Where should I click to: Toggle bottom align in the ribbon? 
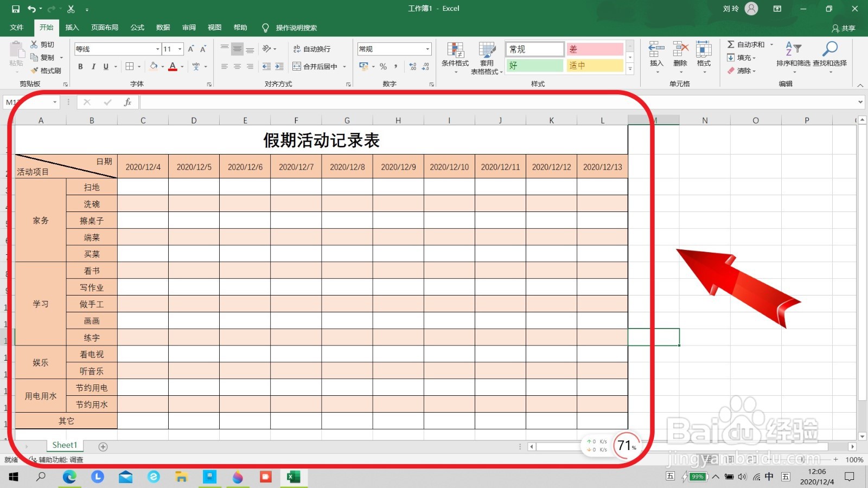click(250, 49)
